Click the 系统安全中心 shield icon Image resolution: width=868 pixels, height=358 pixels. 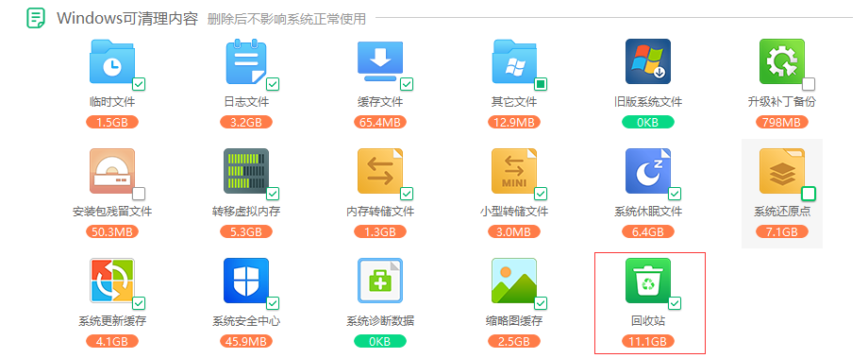coord(246,281)
